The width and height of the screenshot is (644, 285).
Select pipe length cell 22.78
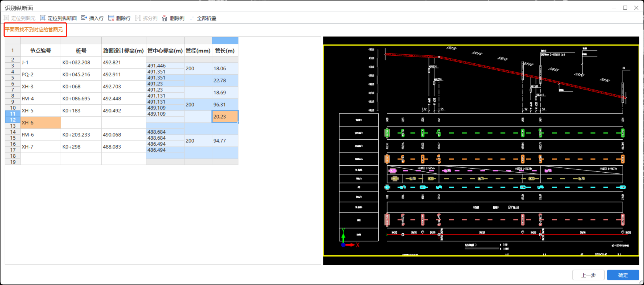tap(225, 81)
